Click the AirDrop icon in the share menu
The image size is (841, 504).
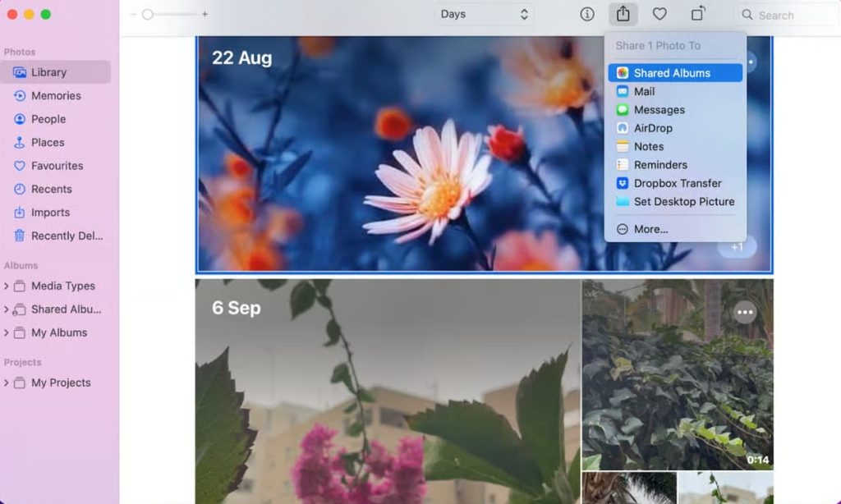coord(623,128)
